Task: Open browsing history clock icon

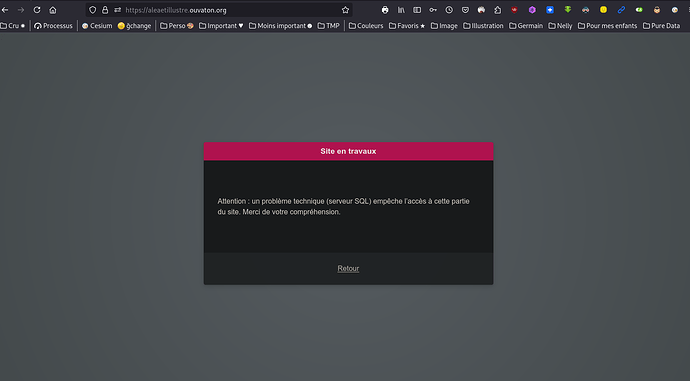Action: pos(449,10)
